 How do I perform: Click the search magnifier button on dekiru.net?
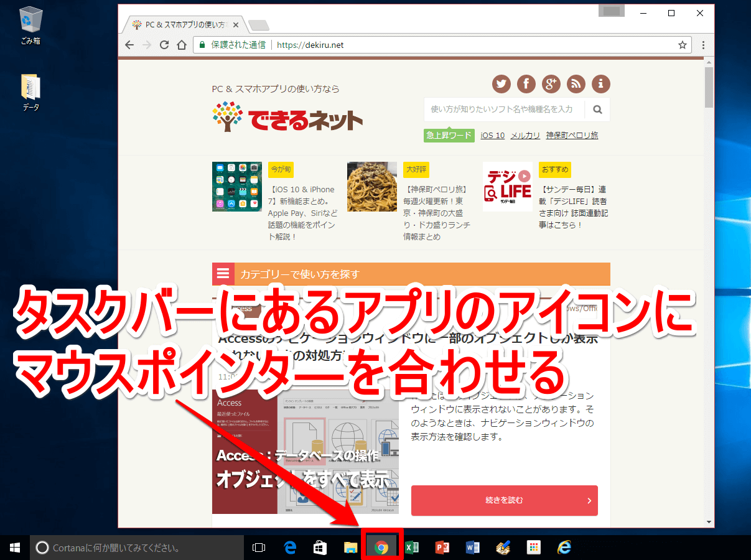point(597,110)
